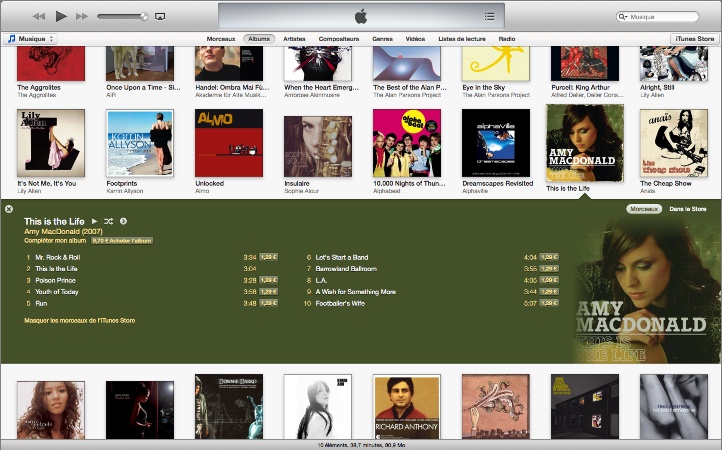Buy the album with Acheter l'album button
Viewport: 722px width, 451px height.
coord(122,240)
